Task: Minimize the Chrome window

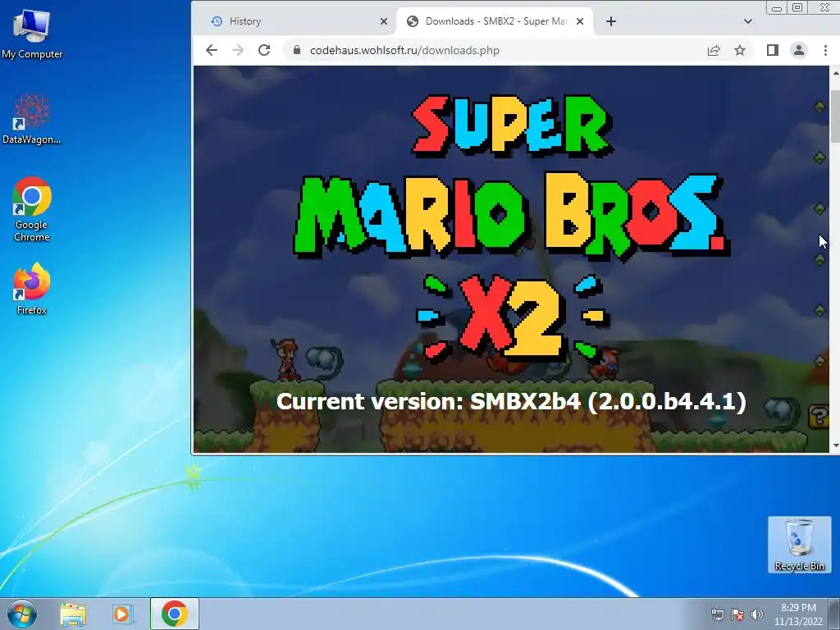Action: point(777,7)
